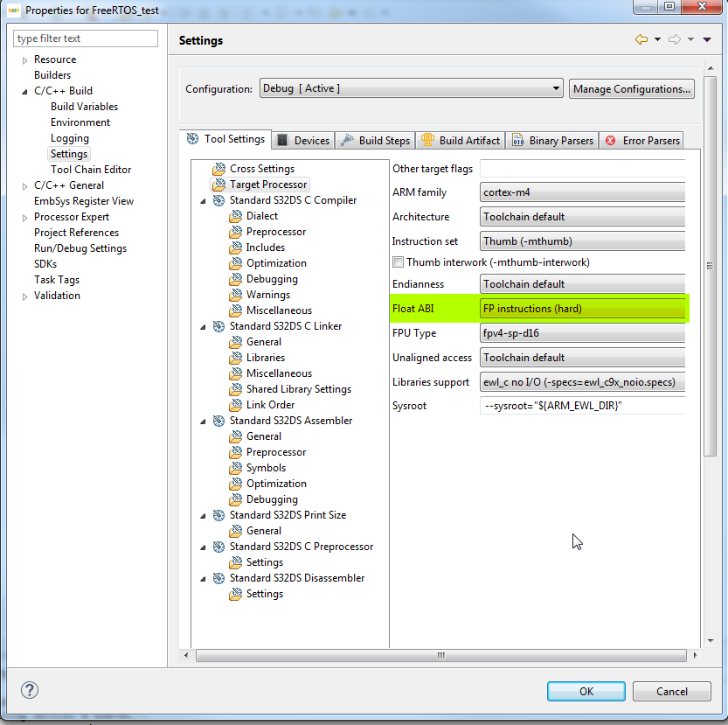
Task: Click the Binary Parsers tab icon
Action: (517, 140)
